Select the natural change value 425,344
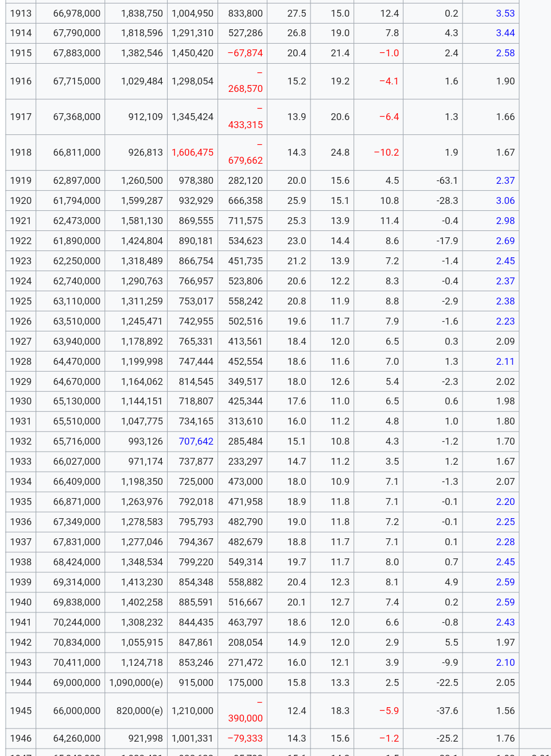 pyautogui.click(x=246, y=402)
